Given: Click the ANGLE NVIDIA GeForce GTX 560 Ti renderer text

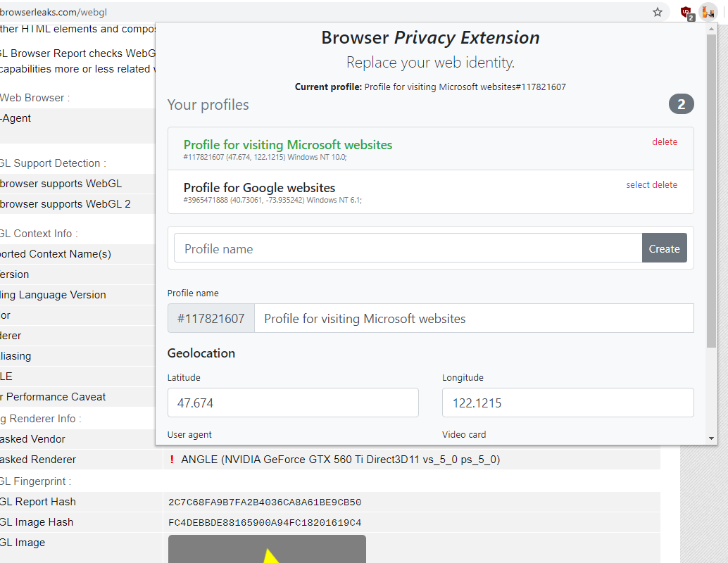Looking at the screenshot, I should (x=340, y=460).
